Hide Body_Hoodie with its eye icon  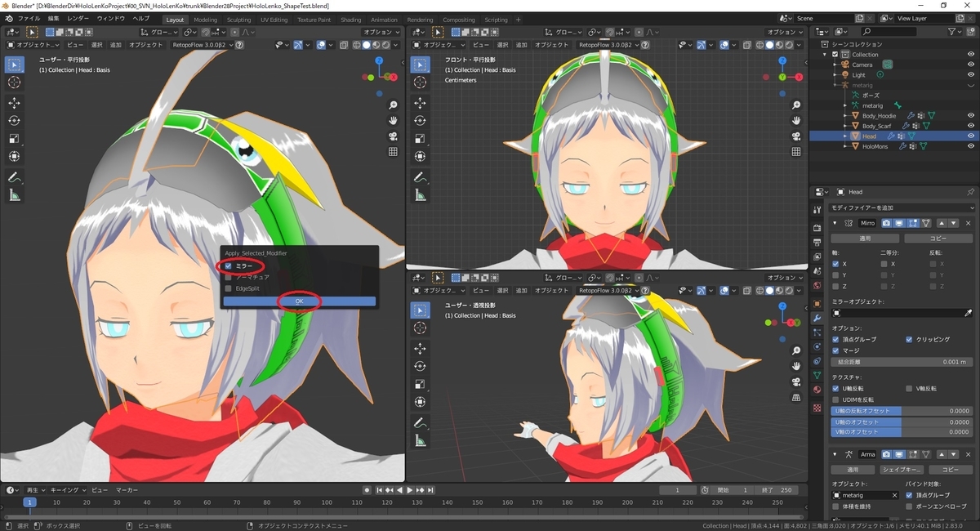click(x=971, y=116)
